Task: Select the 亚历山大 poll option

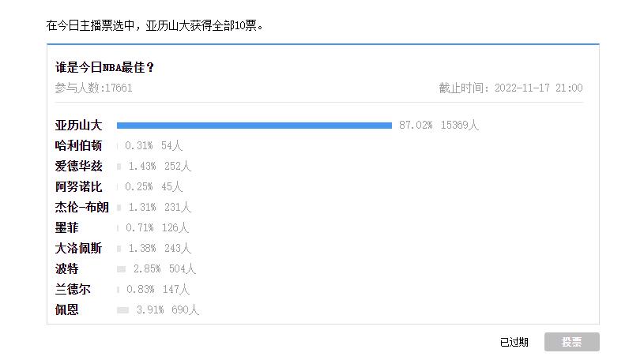Action: [x=78, y=126]
